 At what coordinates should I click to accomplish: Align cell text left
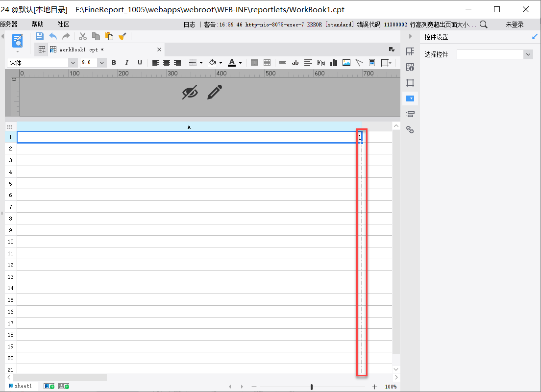click(x=156, y=63)
